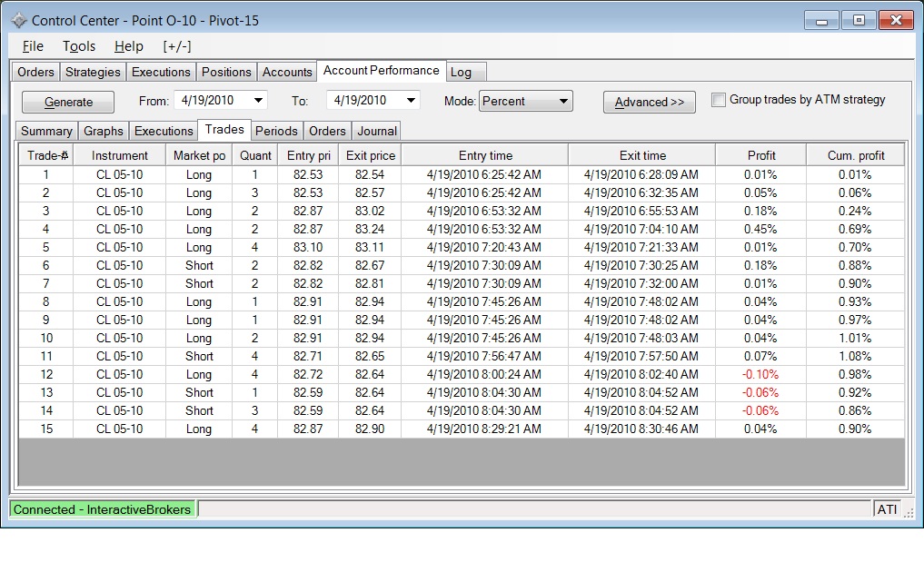Image resolution: width=924 pixels, height=572 pixels.
Task: Click the -0.06% profit cell of trade 13
Action: point(760,393)
